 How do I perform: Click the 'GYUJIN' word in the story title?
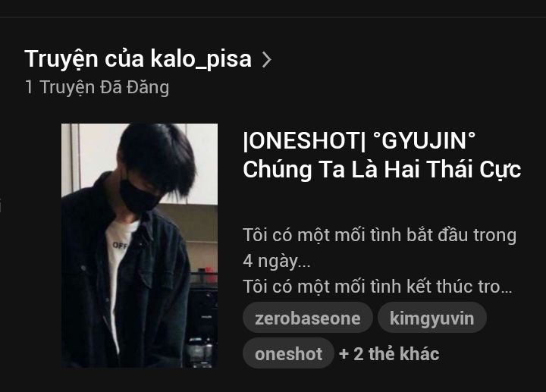coord(424,141)
